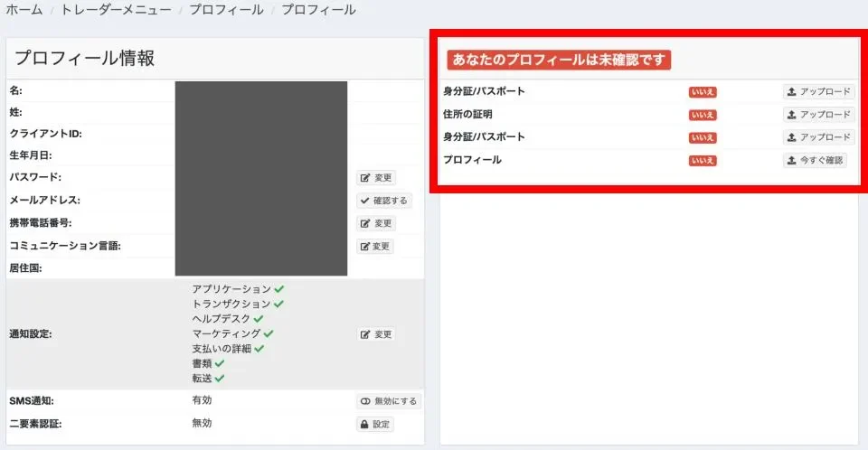Click the 名: field label
The image size is (868, 450).
16,90
